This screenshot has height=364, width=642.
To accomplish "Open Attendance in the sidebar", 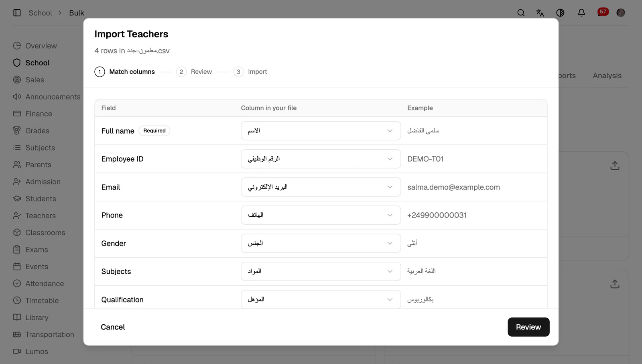I will [x=45, y=284].
